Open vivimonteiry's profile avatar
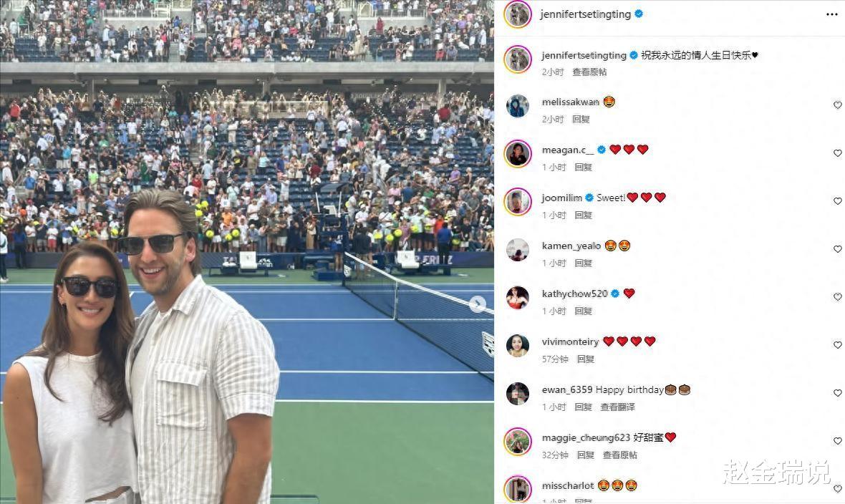 (517, 346)
